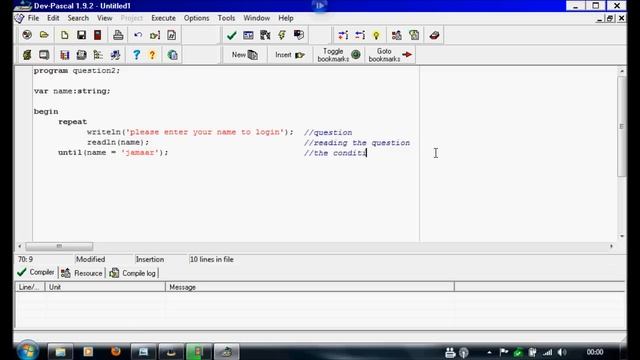Compile using the green checkmark icon
The height and width of the screenshot is (360, 640).
(x=231, y=35)
